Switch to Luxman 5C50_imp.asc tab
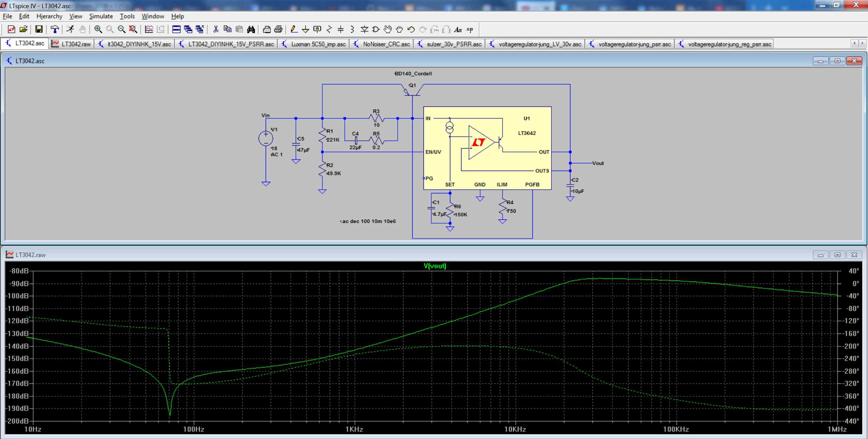This screenshot has width=868, height=439. coord(314,44)
